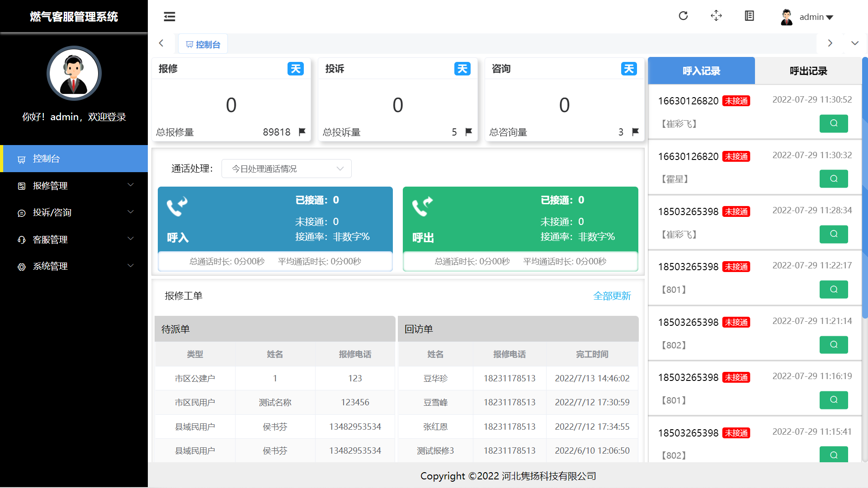Switch to the 呼出记录 tab
868x488 pixels.
(808, 70)
